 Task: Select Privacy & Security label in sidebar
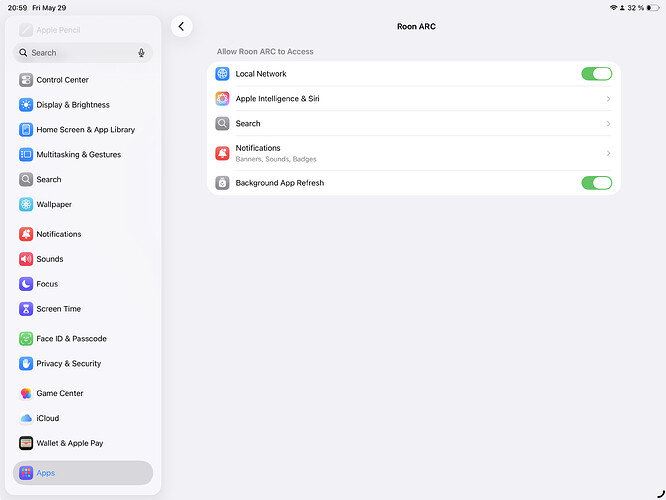[x=69, y=364]
